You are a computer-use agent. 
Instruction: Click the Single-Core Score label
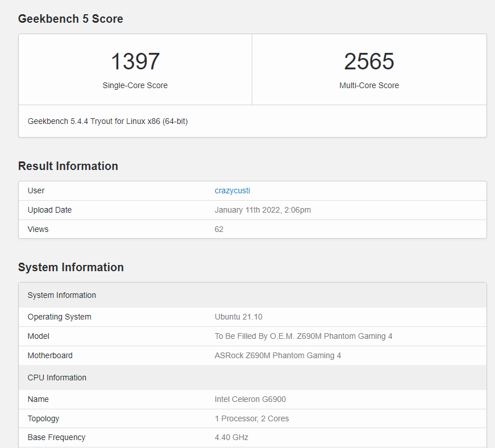coord(135,85)
